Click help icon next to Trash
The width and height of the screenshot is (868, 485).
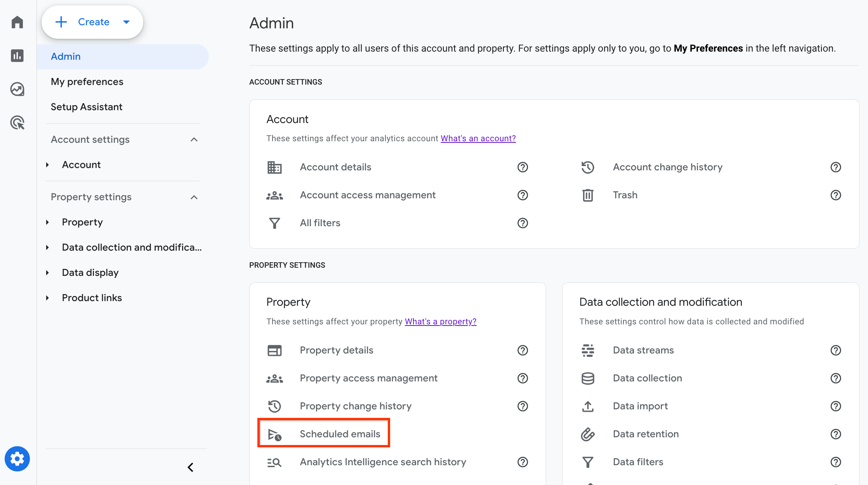[x=835, y=195]
